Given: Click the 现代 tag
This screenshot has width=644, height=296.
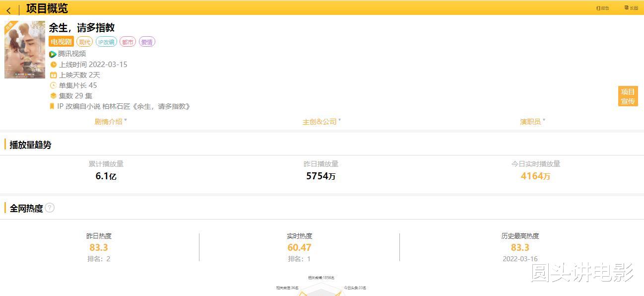Looking at the screenshot, I should [x=85, y=42].
